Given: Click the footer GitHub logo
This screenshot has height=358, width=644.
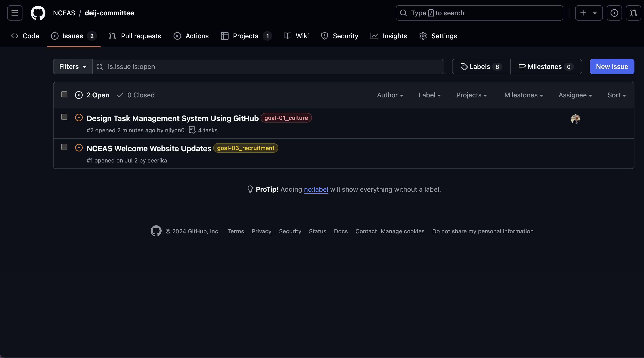Looking at the screenshot, I should point(156,231).
